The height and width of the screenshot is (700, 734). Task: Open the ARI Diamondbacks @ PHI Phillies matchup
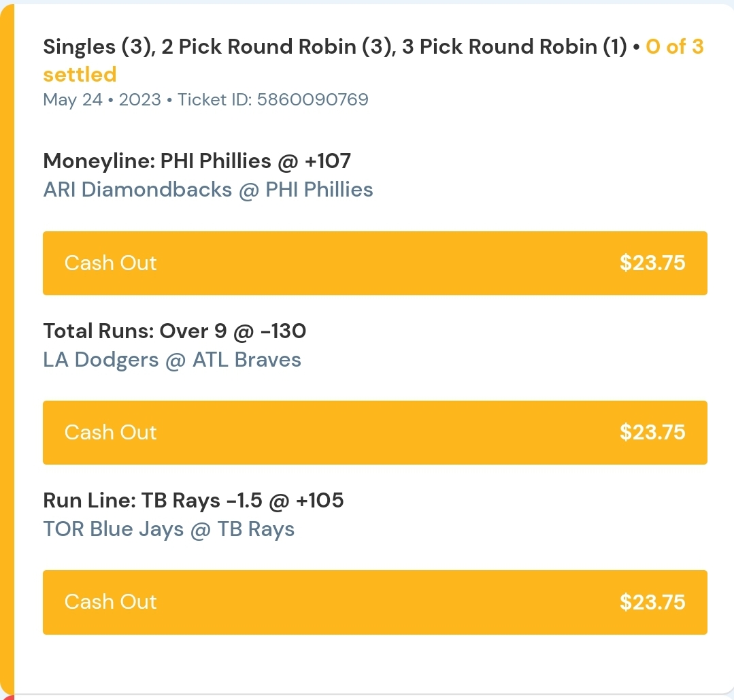(208, 189)
